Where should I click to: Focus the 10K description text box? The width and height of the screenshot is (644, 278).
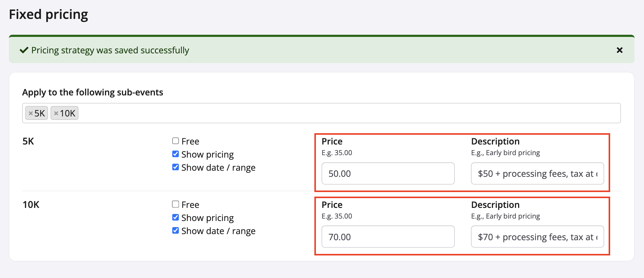[537, 237]
